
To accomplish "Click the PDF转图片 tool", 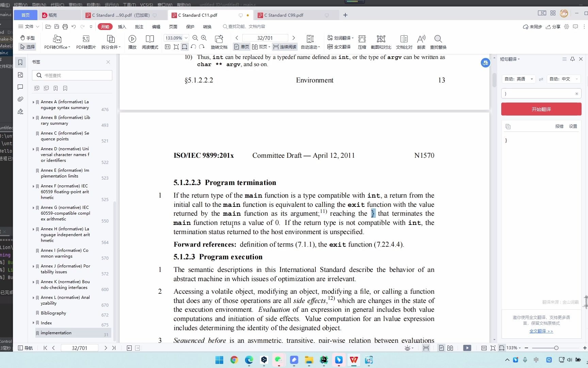I will coord(86,42).
